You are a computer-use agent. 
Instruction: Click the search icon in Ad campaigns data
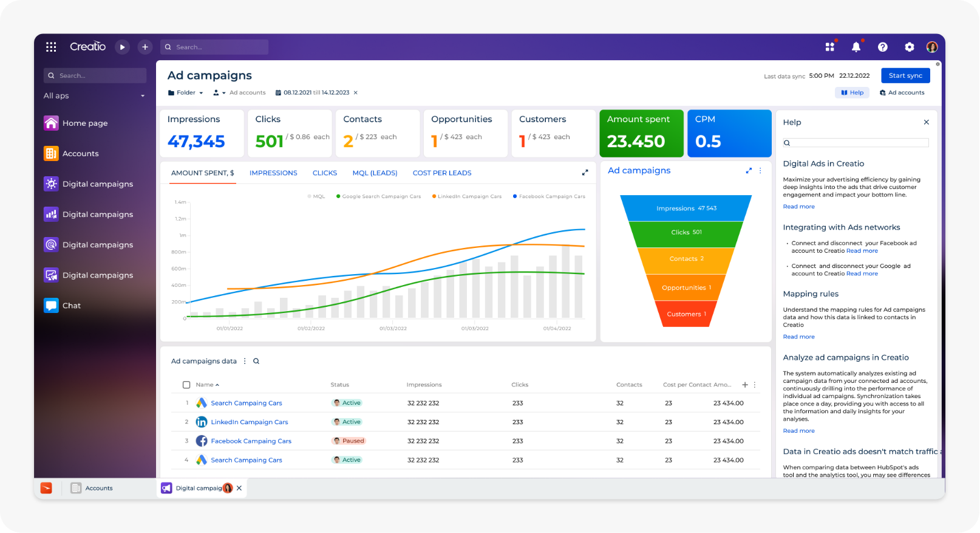coord(256,361)
